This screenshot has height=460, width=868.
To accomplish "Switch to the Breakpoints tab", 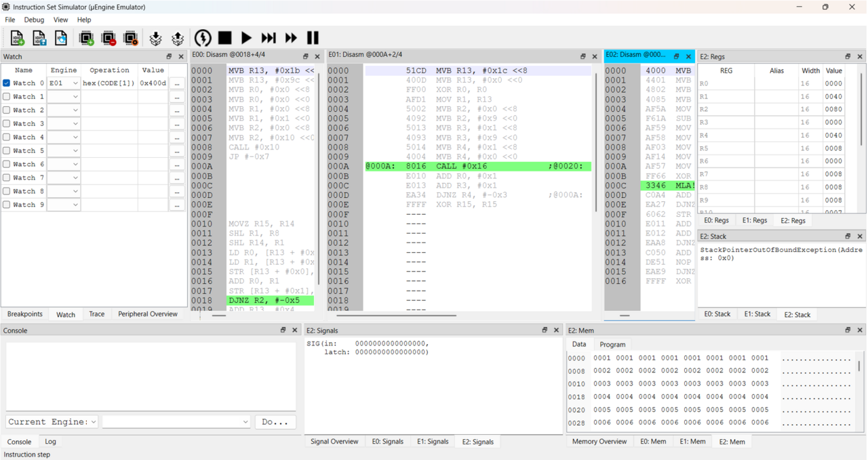I will click(x=25, y=314).
